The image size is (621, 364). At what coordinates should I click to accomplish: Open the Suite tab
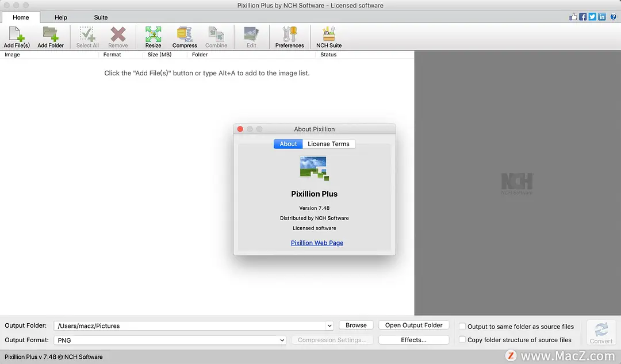point(101,17)
